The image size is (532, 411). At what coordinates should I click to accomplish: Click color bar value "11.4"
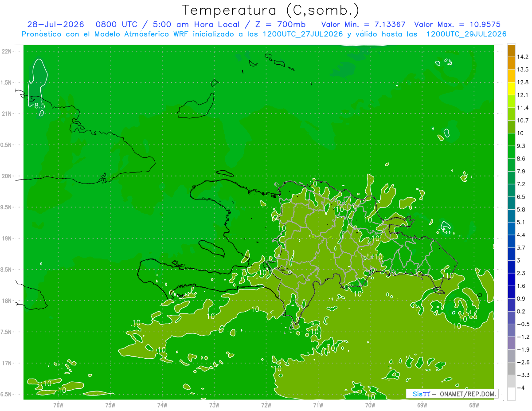click(522, 108)
